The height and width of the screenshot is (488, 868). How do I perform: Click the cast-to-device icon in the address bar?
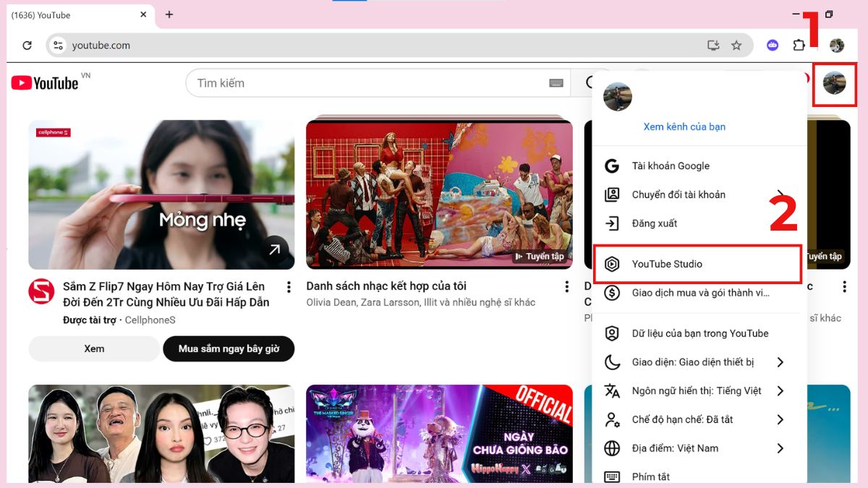tap(713, 45)
